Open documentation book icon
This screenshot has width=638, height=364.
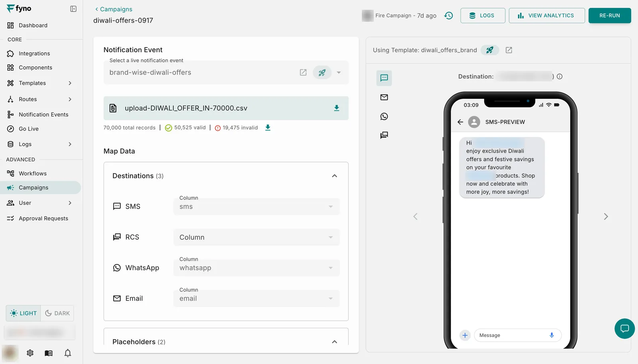tap(49, 353)
